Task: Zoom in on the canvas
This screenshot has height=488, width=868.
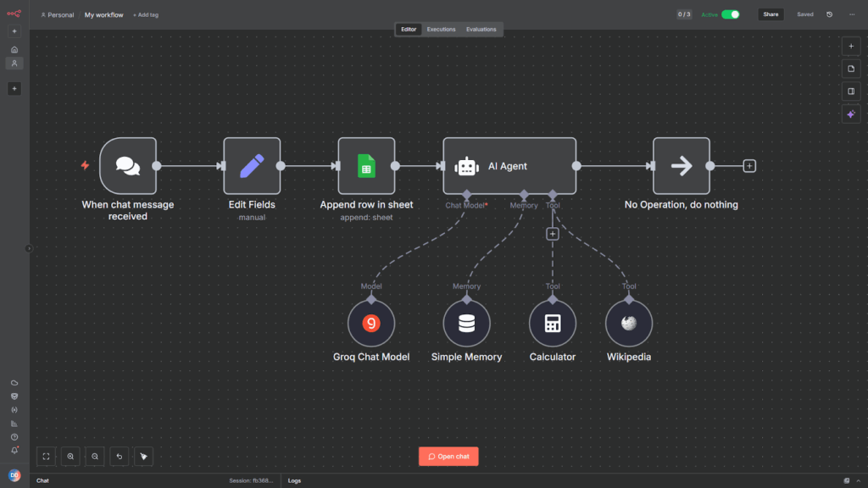Action: (70, 457)
